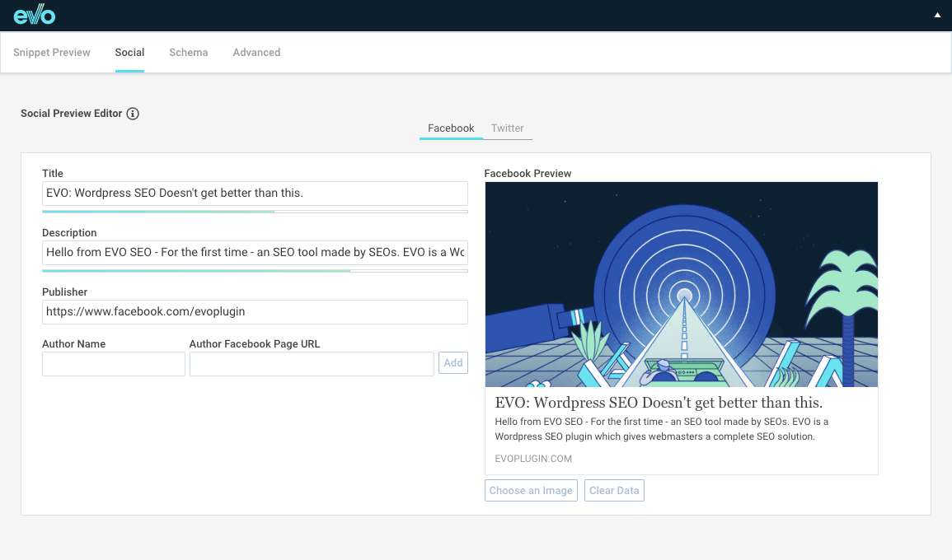Open the Social Preview Editor info icon
This screenshot has height=560, width=952.
[133, 114]
